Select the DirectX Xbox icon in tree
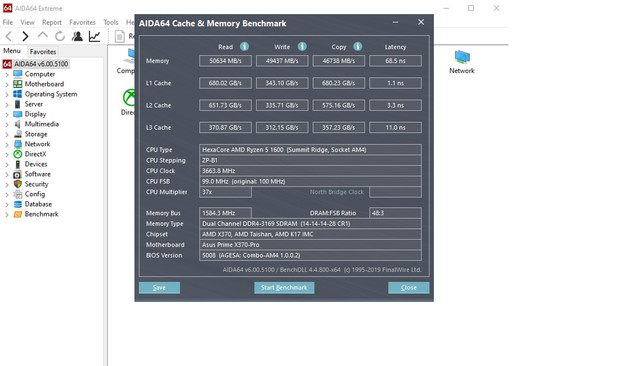Screen dimensions: 640x366 coord(18,154)
